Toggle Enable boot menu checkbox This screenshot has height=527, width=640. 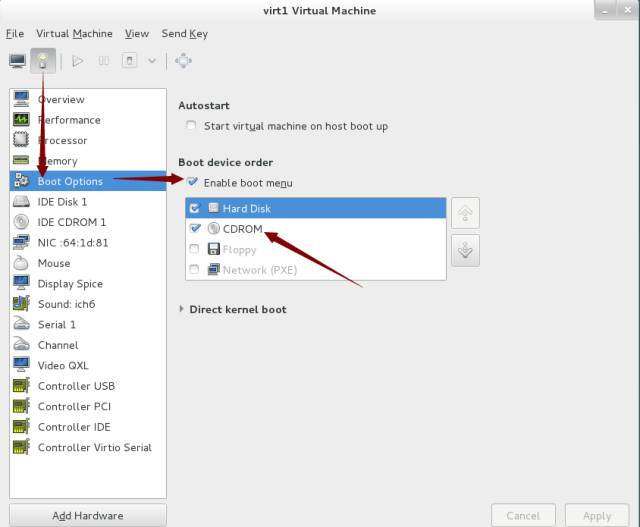(192, 182)
